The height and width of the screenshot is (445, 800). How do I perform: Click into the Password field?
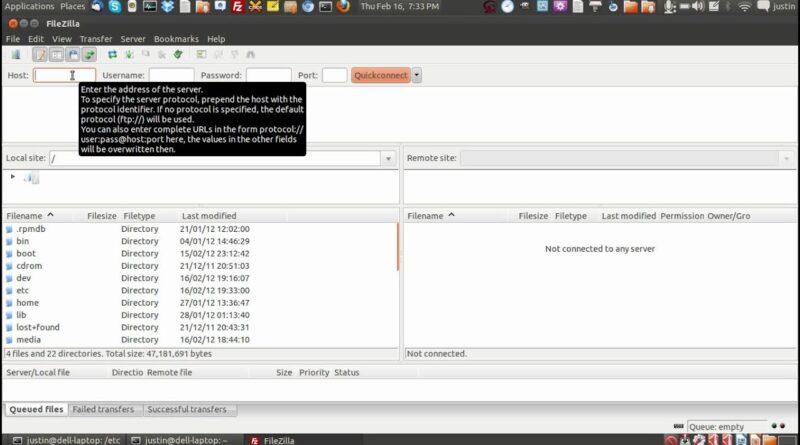point(268,75)
